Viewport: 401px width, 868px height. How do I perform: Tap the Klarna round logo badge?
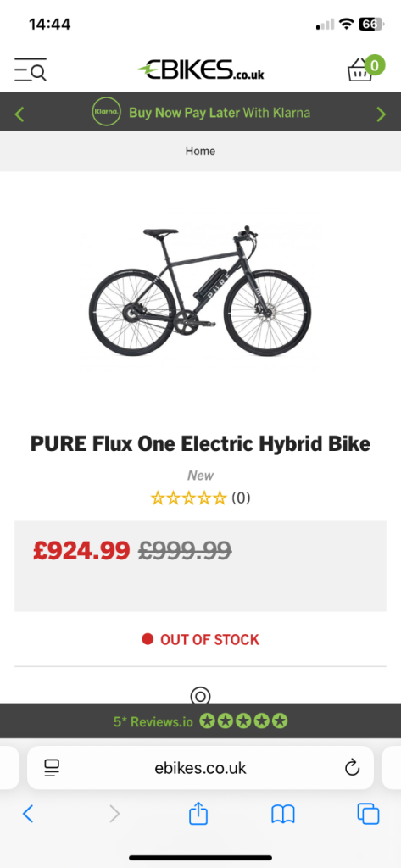[106, 113]
